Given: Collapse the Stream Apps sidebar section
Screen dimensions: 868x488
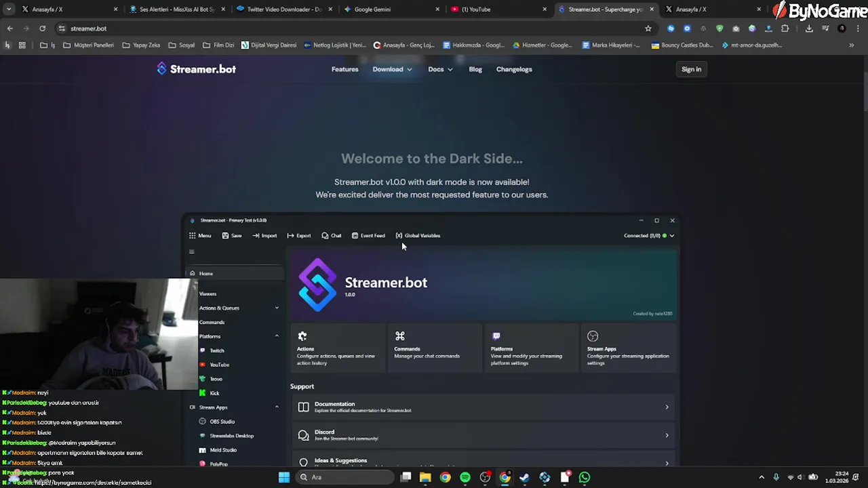Looking at the screenshot, I should pos(277,407).
